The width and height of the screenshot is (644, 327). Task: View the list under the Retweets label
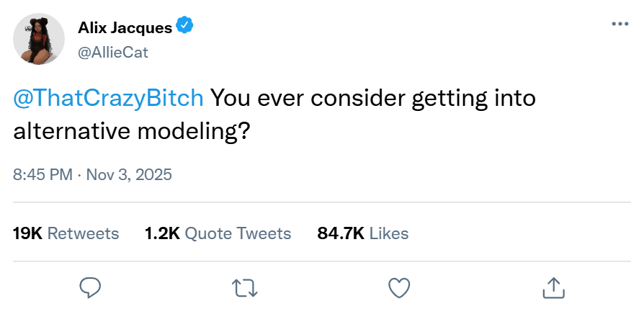click(84, 233)
